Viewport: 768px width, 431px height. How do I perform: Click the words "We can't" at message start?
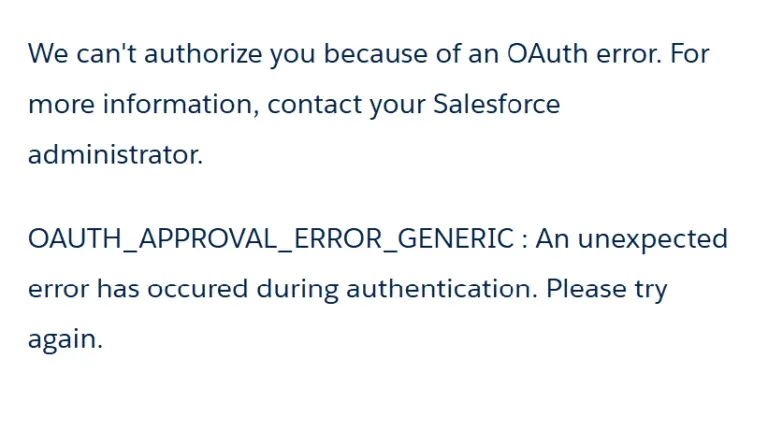coord(82,54)
